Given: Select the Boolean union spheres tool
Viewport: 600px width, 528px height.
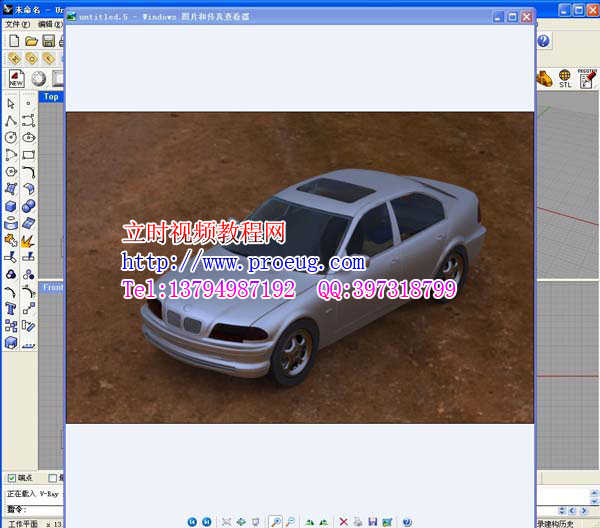Looking at the screenshot, I should point(28,206).
